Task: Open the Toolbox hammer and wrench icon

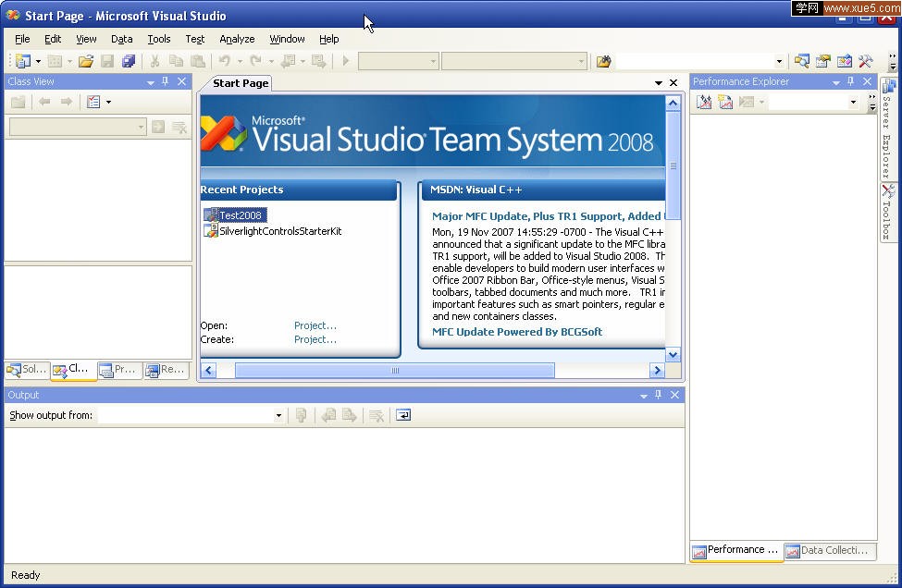Action: (866, 61)
